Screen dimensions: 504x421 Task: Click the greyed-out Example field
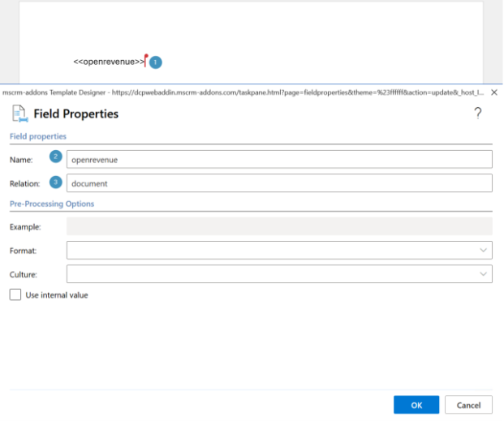click(x=278, y=226)
